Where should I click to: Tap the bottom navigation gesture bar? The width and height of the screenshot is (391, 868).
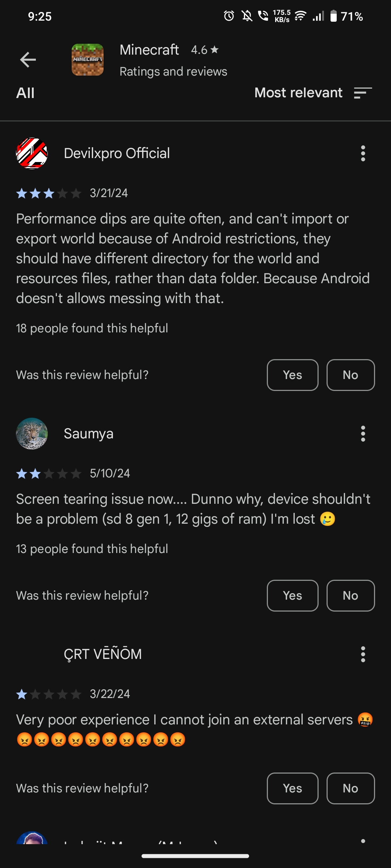(195, 856)
